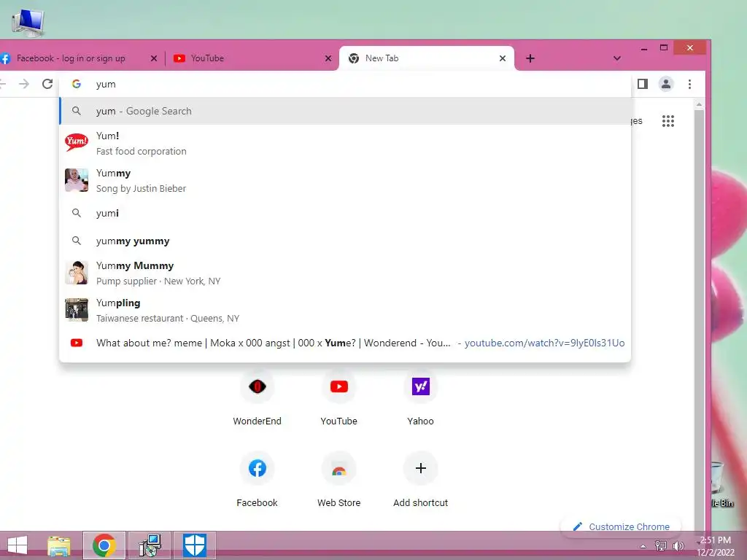Click scrollbar up arrow on New Tab page
Viewport: 747px width, 560px height.
click(x=699, y=104)
